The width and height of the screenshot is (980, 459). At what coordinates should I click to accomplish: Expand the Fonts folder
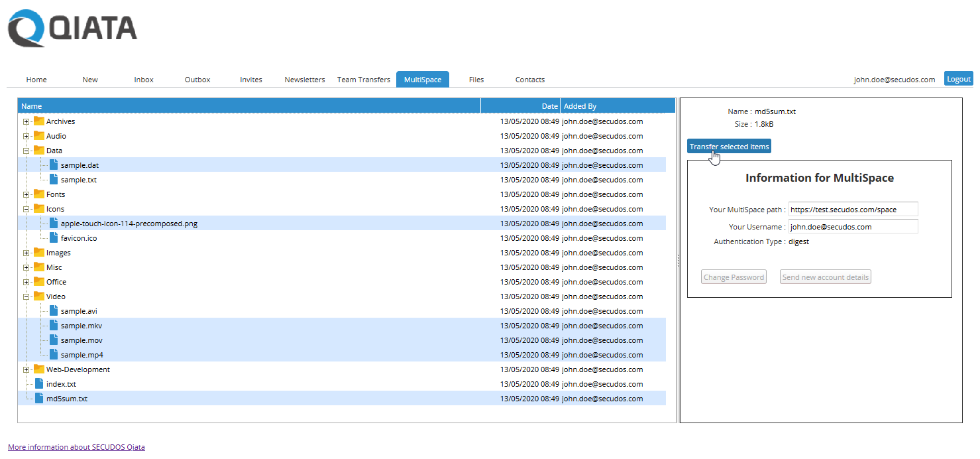(26, 194)
